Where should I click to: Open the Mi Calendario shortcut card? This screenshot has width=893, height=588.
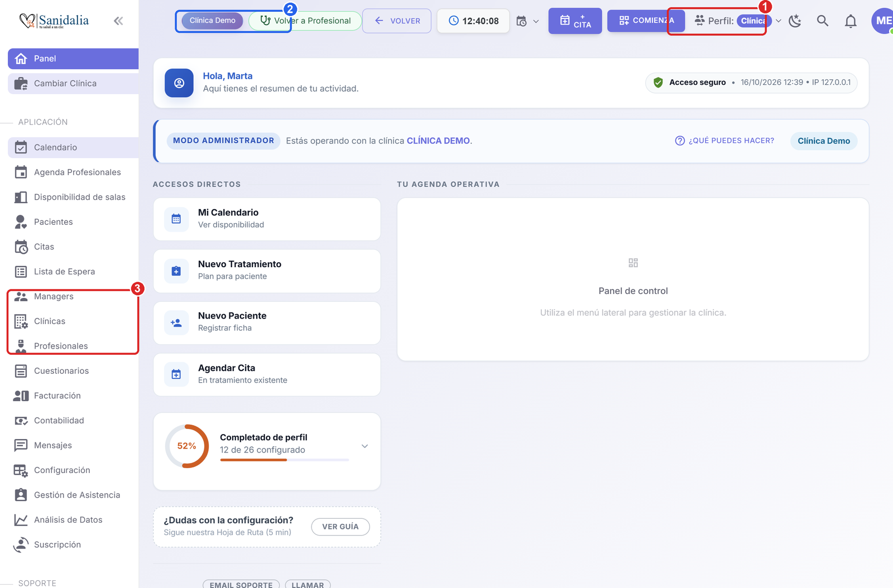267,219
